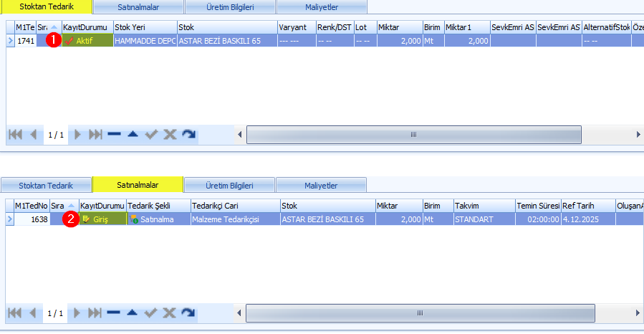Click the upper horizontal scrollbar's right arrow
Screen dimensions: 644x334
click(x=638, y=134)
